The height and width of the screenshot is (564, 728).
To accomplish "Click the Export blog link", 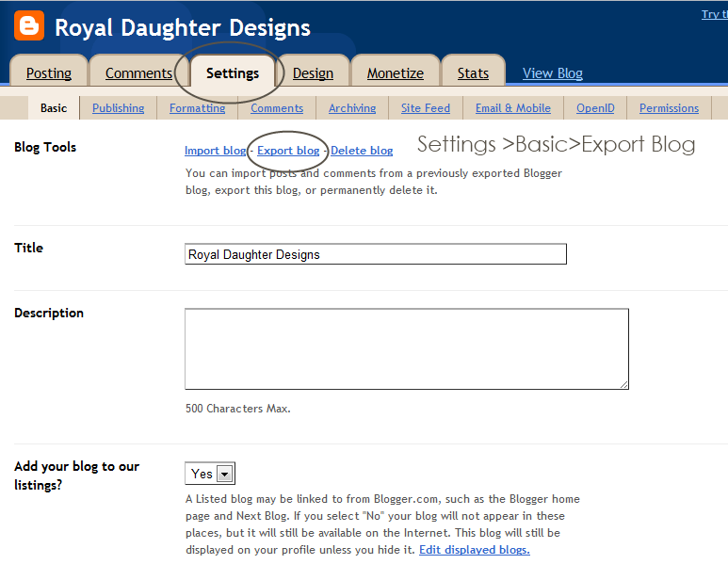I will 288,151.
